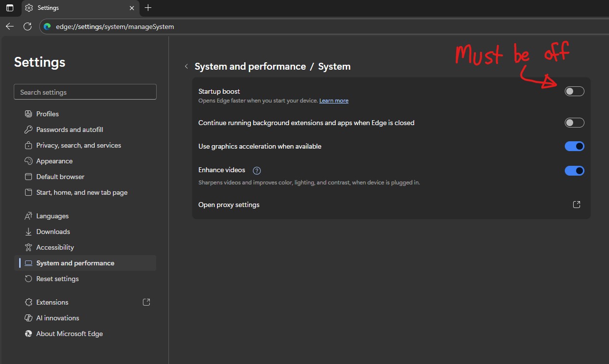
Task: Click the Enhance videos help icon
Action: [x=256, y=171]
